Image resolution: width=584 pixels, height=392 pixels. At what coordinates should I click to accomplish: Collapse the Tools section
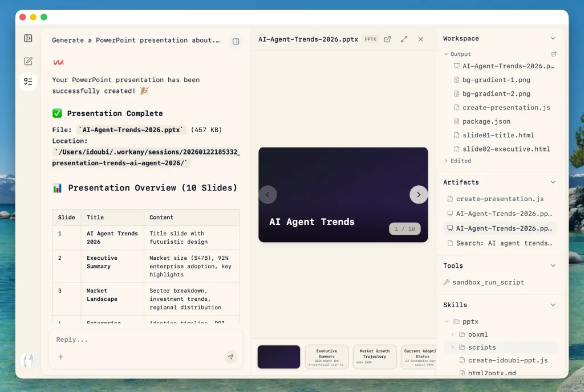click(x=553, y=266)
